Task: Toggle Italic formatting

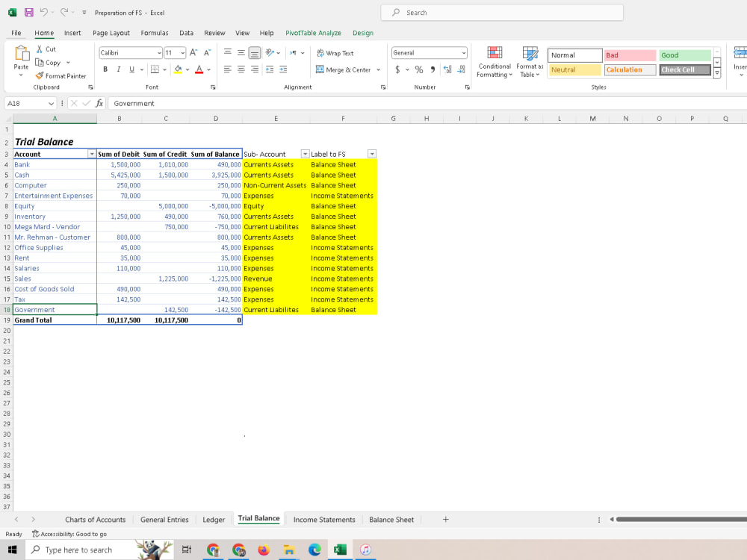Action: 119,69
